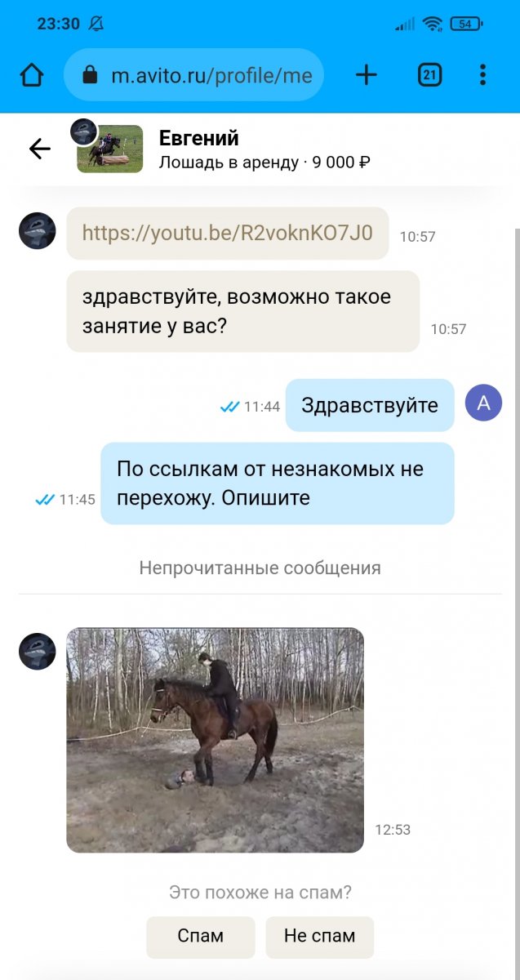Viewport: 520px width, 980px height.
Task: Open the youtu.be/R2voknKO7J0 link
Action: [228, 234]
